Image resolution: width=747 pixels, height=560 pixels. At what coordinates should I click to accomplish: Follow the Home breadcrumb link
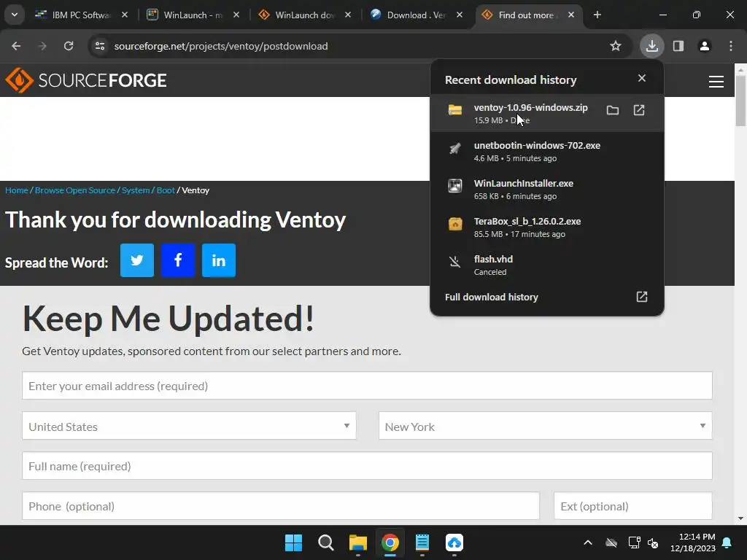(x=17, y=190)
